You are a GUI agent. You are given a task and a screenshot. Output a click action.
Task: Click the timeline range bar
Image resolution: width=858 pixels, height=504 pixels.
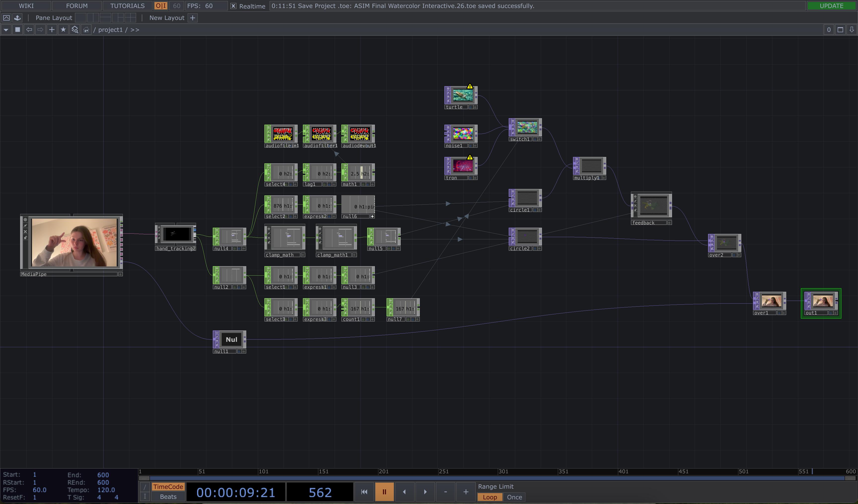[497, 478]
